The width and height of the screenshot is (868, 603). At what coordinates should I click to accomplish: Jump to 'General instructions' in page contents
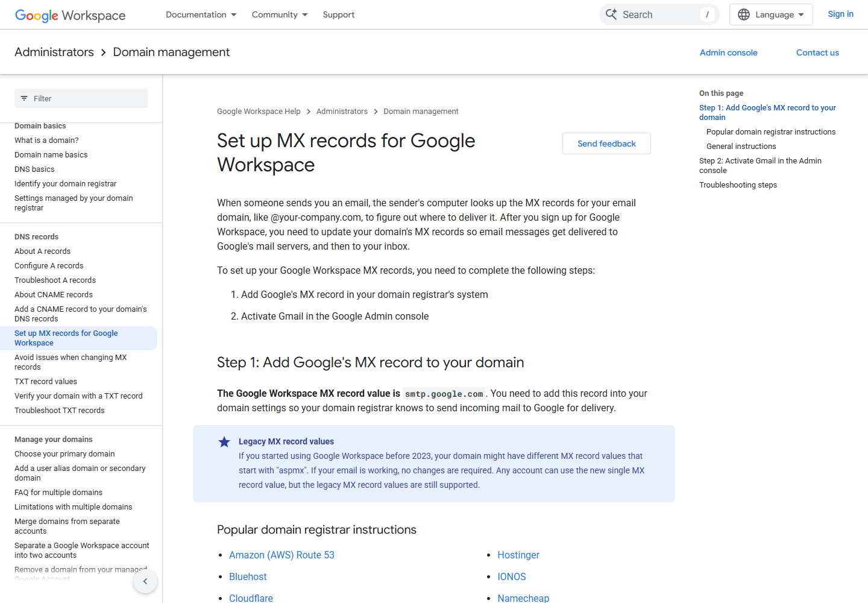point(741,147)
